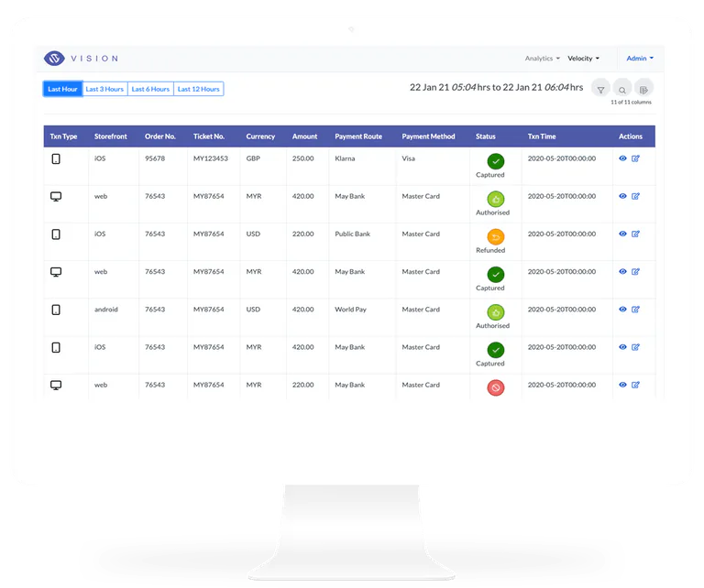This screenshot has height=588, width=704.
Task: Click ticket number MY123453
Action: click(211, 158)
